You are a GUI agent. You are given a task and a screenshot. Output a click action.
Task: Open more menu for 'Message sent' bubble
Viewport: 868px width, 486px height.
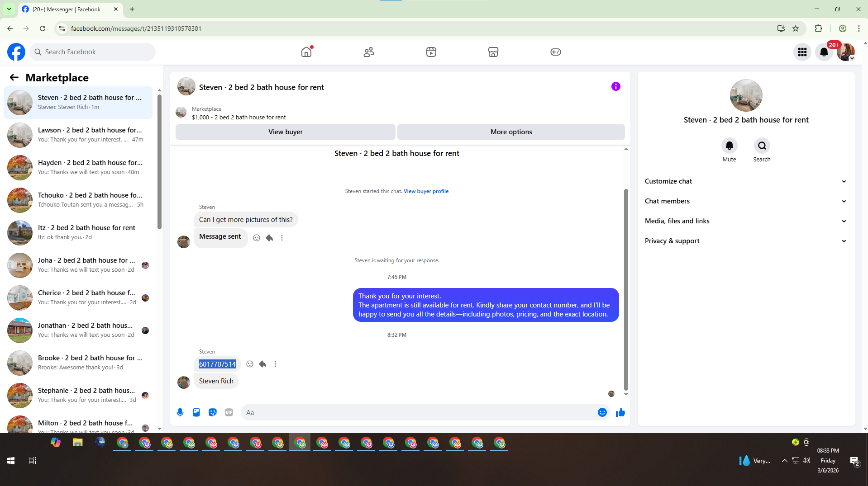click(x=282, y=238)
